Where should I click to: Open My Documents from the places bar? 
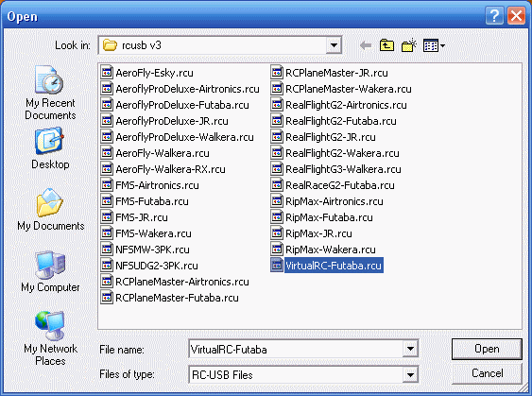(50, 210)
